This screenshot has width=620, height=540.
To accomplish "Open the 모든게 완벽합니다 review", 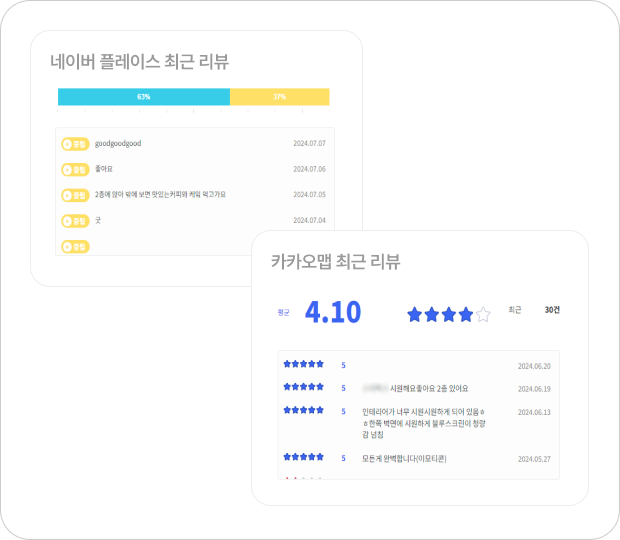I will pos(406,458).
